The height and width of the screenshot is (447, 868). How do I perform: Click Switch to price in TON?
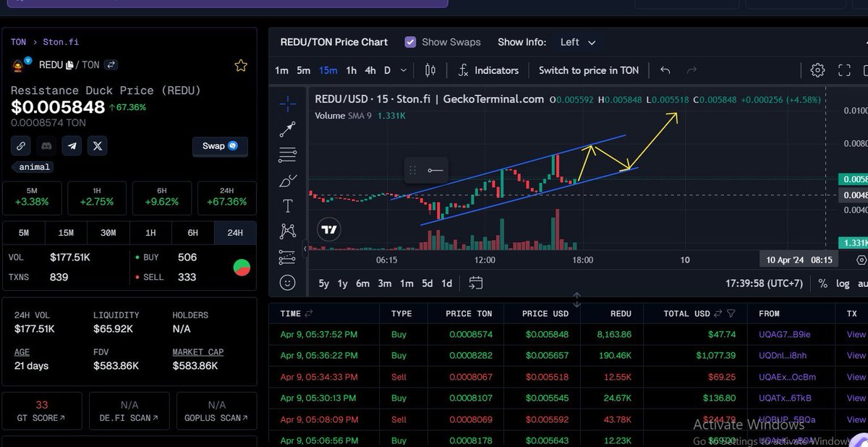click(x=589, y=70)
